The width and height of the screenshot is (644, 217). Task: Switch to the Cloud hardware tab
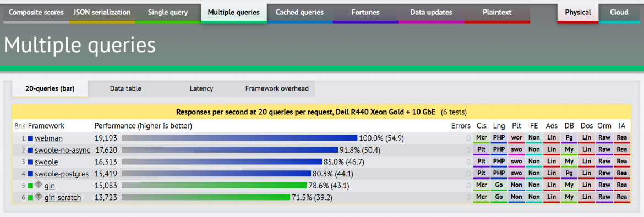(619, 12)
